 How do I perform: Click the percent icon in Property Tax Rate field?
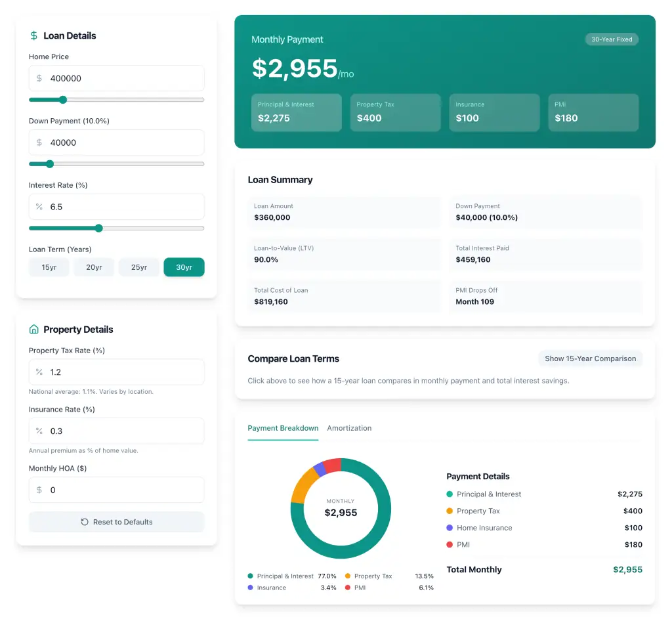[x=39, y=372]
